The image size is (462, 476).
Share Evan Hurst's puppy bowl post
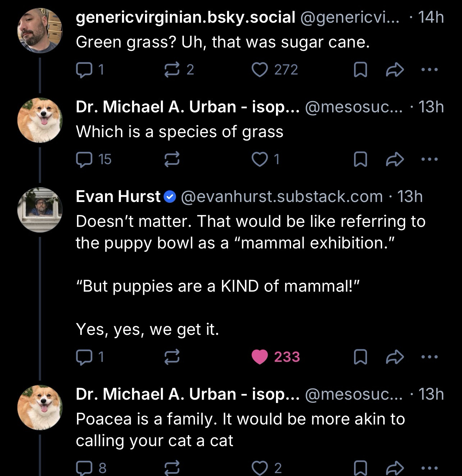pyautogui.click(x=395, y=357)
